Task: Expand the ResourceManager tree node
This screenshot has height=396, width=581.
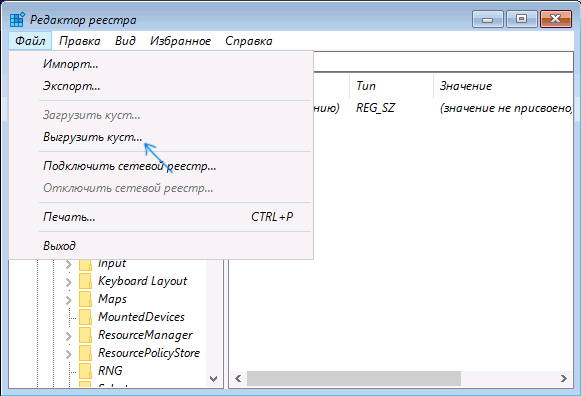Action: [x=69, y=336]
